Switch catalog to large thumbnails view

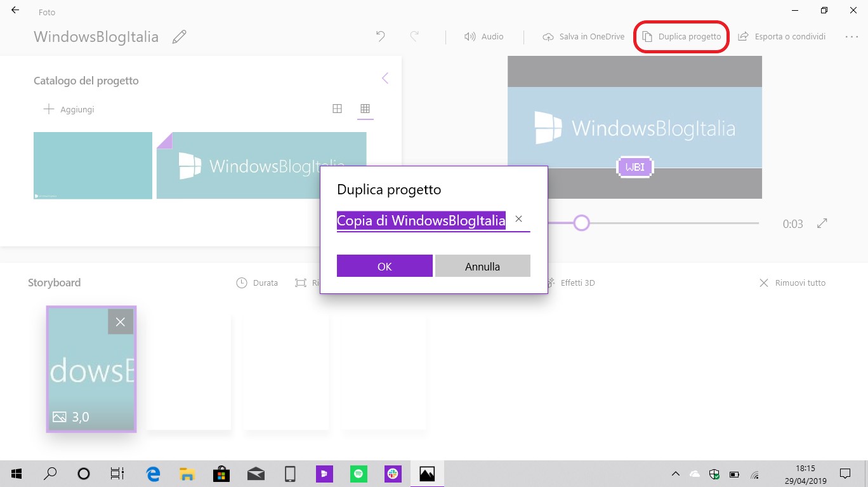[337, 109]
